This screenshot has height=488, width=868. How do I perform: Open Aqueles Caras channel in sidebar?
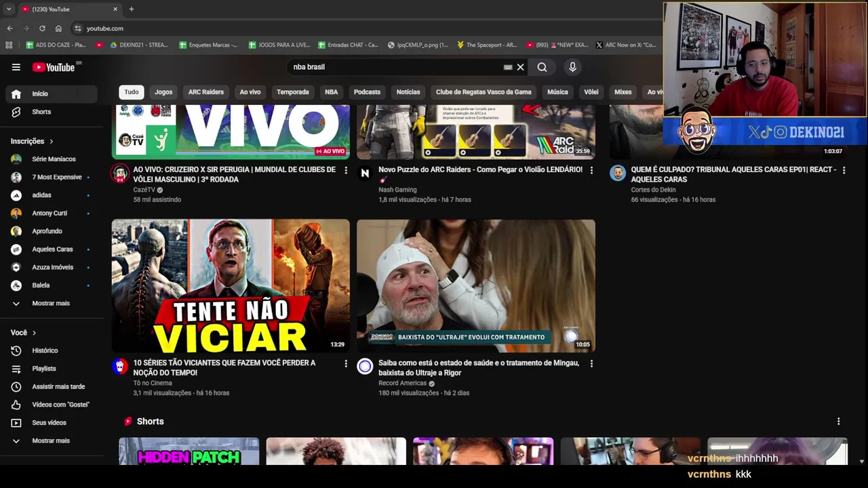(x=51, y=249)
